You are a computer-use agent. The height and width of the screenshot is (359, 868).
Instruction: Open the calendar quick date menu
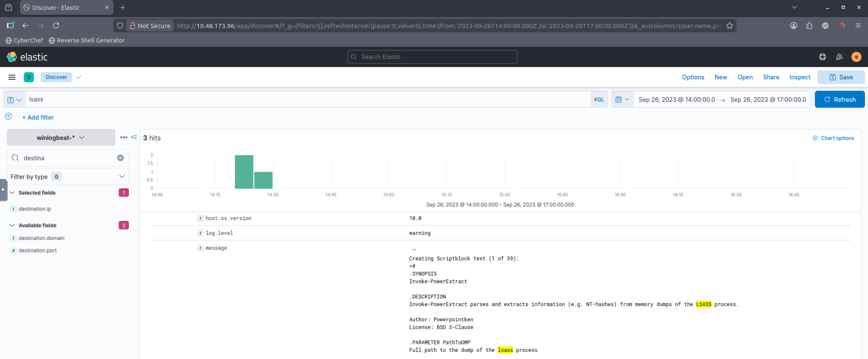pos(622,100)
